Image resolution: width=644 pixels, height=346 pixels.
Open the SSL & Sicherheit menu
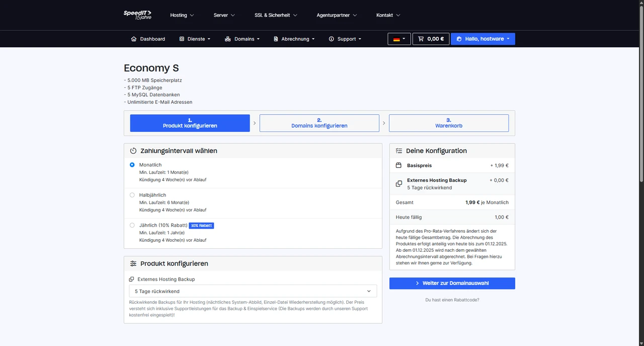[276, 15]
